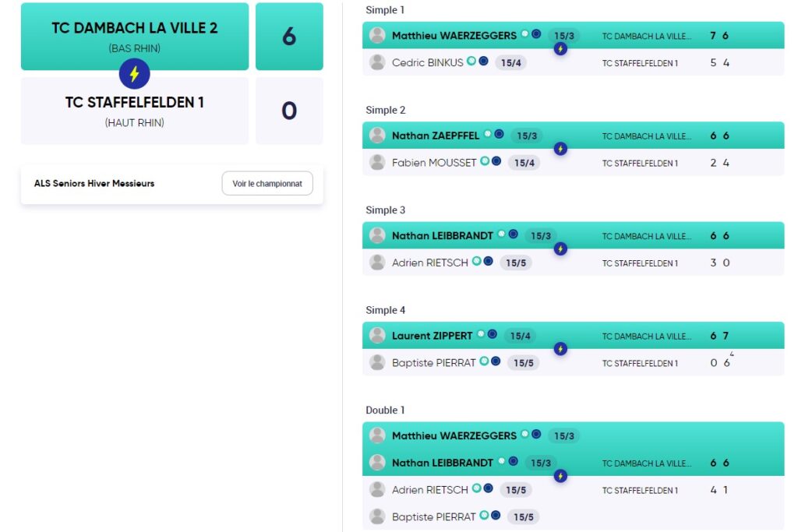This screenshot has height=532, width=798.
Task: Click the ALS Seniors Hiver Messieurs label
Action: (94, 184)
